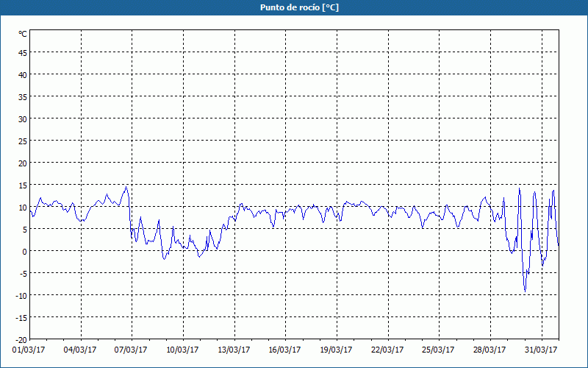
Task: Select the -5 value on the y-axis
Action: click(x=24, y=274)
